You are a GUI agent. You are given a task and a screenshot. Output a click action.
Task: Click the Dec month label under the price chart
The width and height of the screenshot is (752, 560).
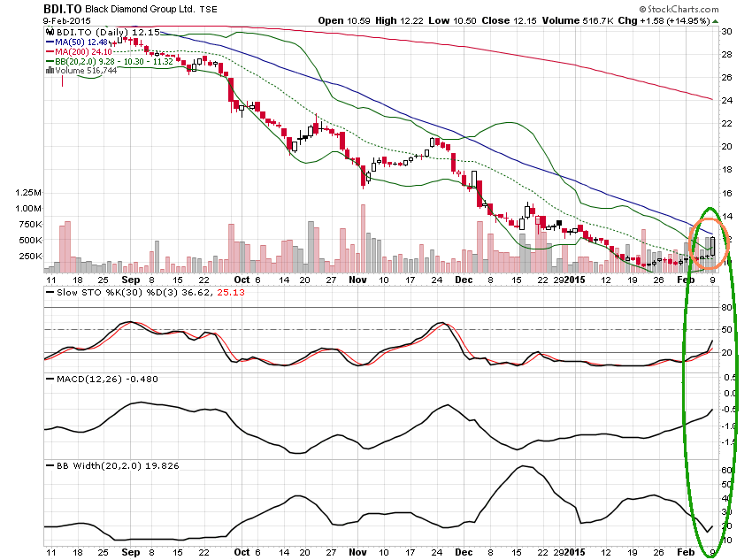click(464, 280)
